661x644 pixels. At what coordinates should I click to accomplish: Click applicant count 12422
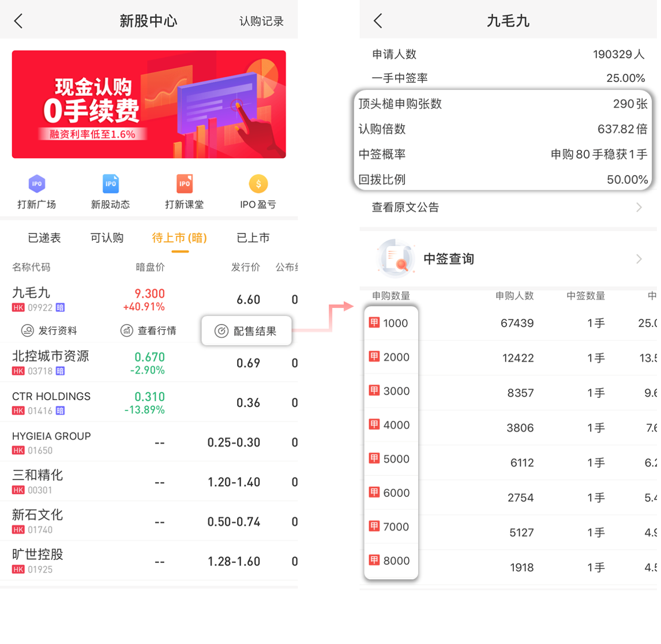(x=518, y=358)
